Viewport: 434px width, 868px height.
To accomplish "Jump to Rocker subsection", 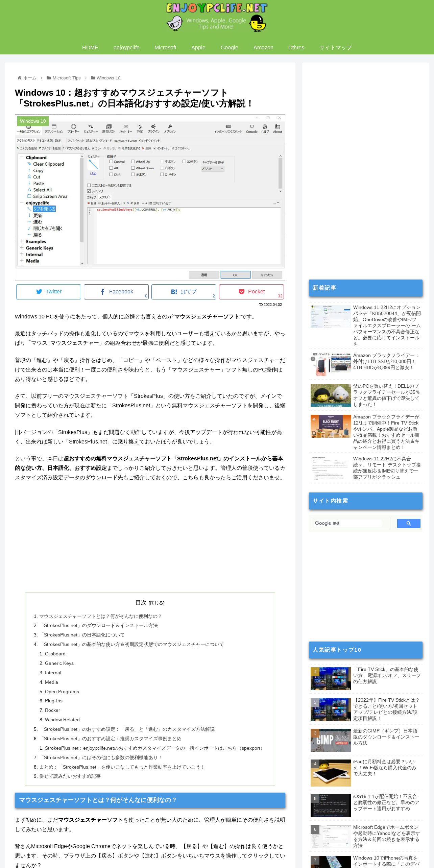I will click(52, 710).
